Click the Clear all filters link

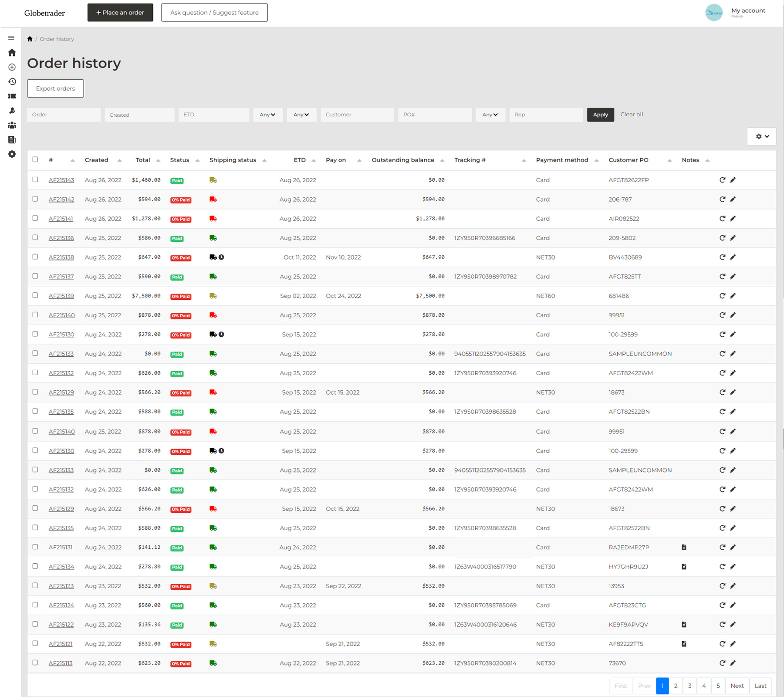[631, 115]
